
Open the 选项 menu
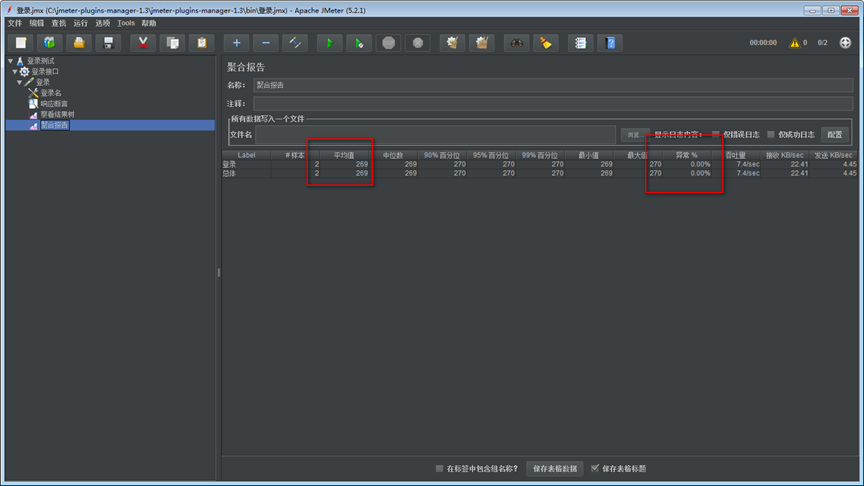103,23
